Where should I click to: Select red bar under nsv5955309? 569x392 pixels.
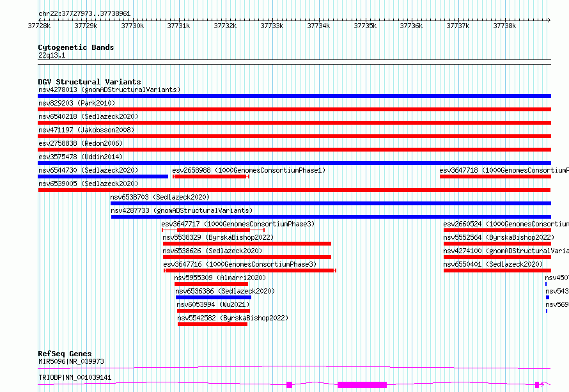coord(211,284)
